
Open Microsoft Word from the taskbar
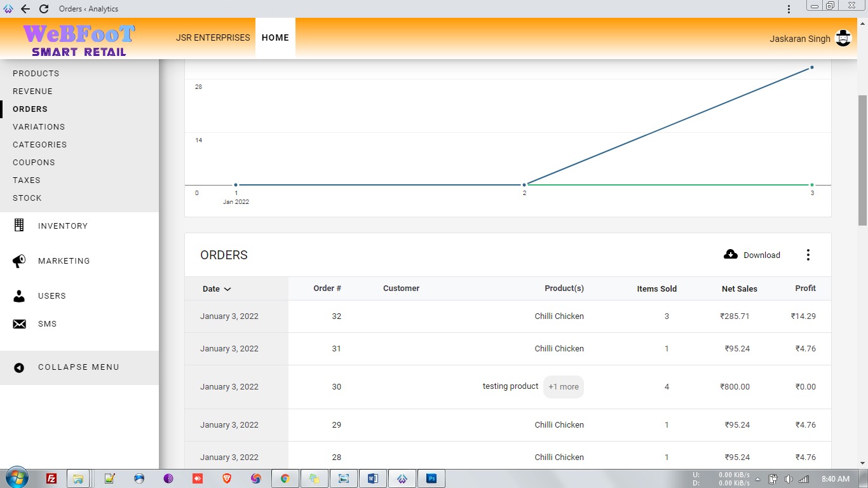(x=372, y=478)
